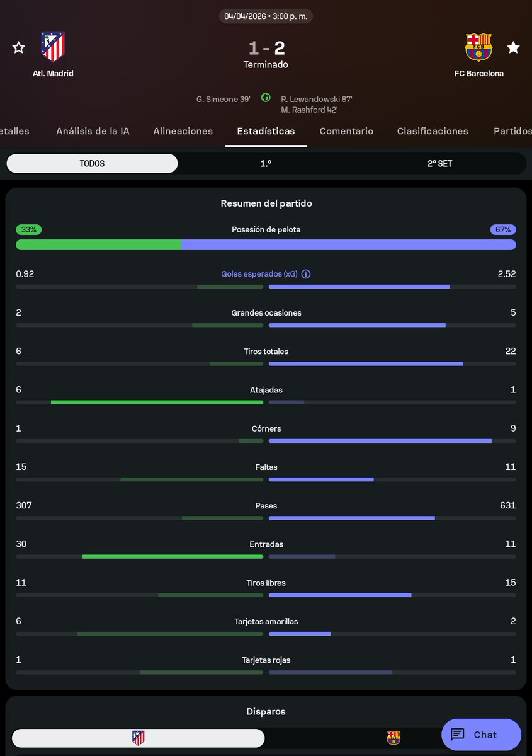This screenshot has width=532, height=756.
Task: Click the Tiros totales stat label
Action: point(266,351)
